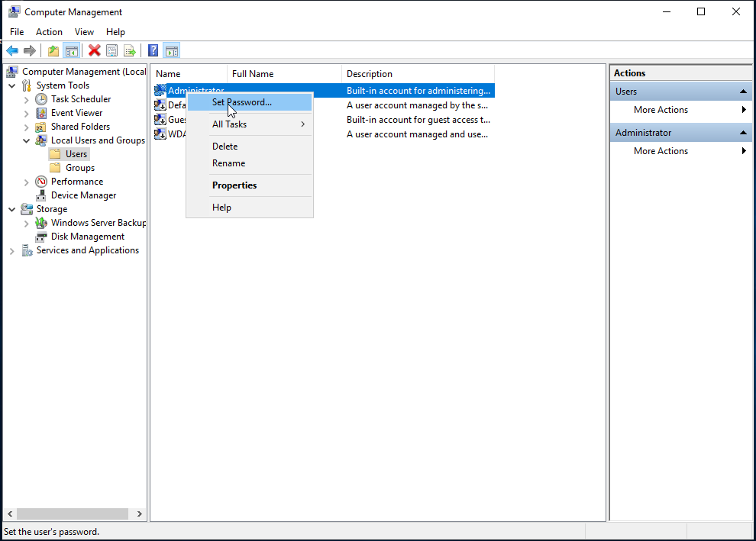Click the Export List toolbar icon
The height and width of the screenshot is (541, 756).
coord(130,50)
